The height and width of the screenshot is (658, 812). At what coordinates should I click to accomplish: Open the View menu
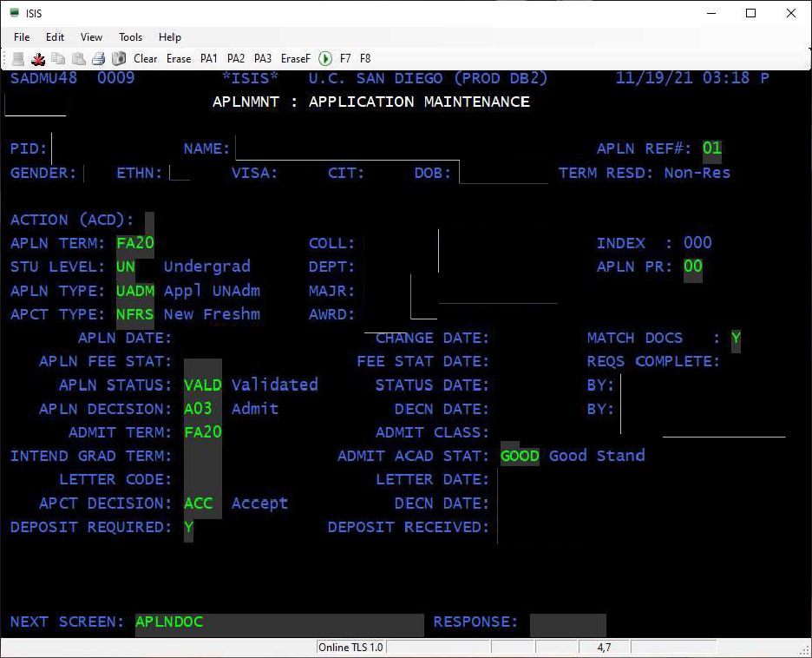click(x=91, y=36)
